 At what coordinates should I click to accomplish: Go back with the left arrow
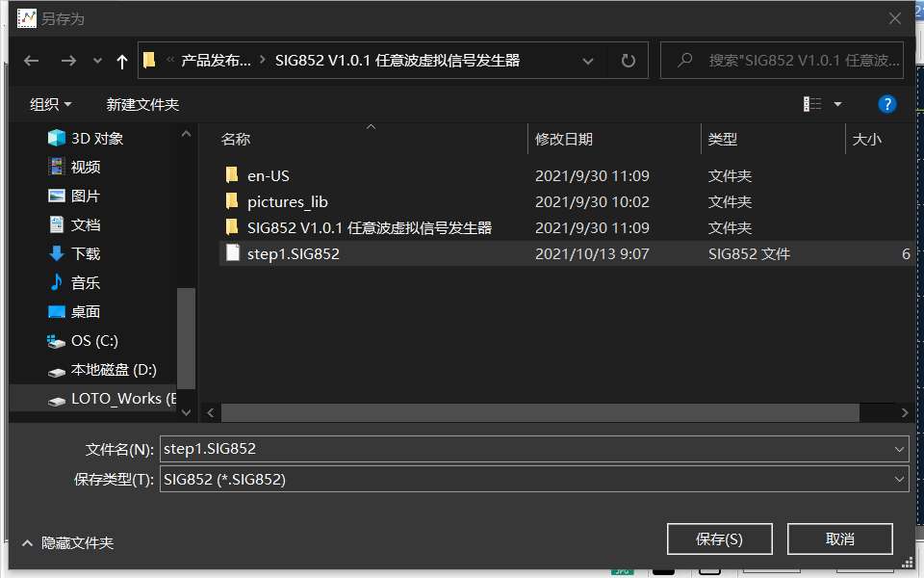click(31, 60)
